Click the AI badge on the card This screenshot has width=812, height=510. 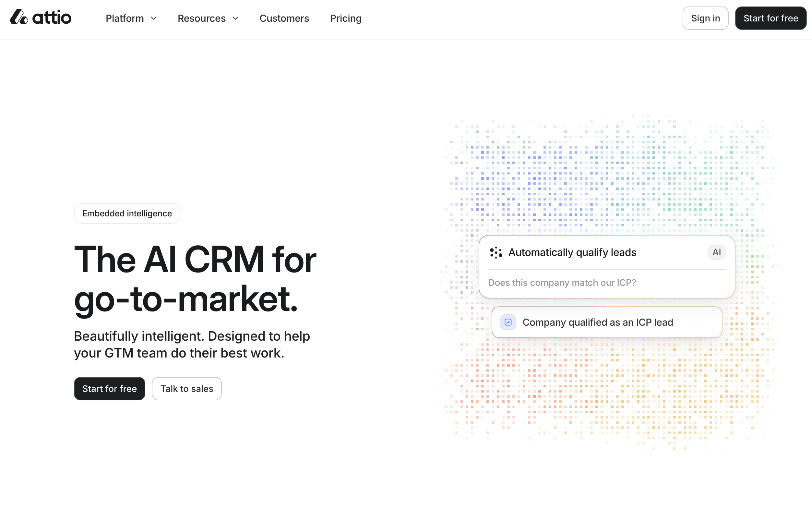716,252
